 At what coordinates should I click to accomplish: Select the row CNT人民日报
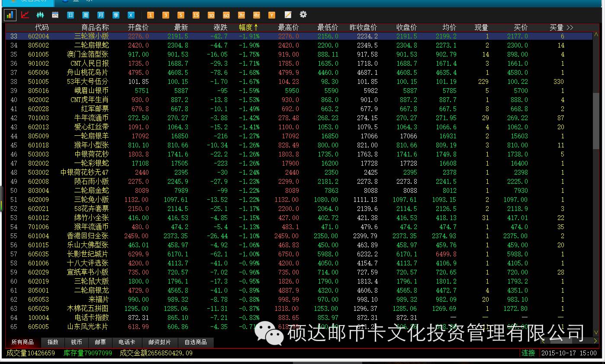tap(299, 64)
